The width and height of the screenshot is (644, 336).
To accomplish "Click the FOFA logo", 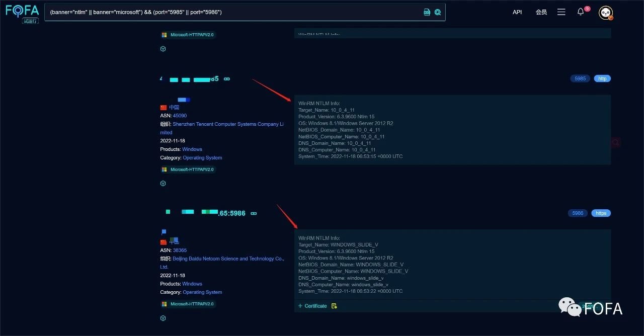I will pyautogui.click(x=22, y=14).
